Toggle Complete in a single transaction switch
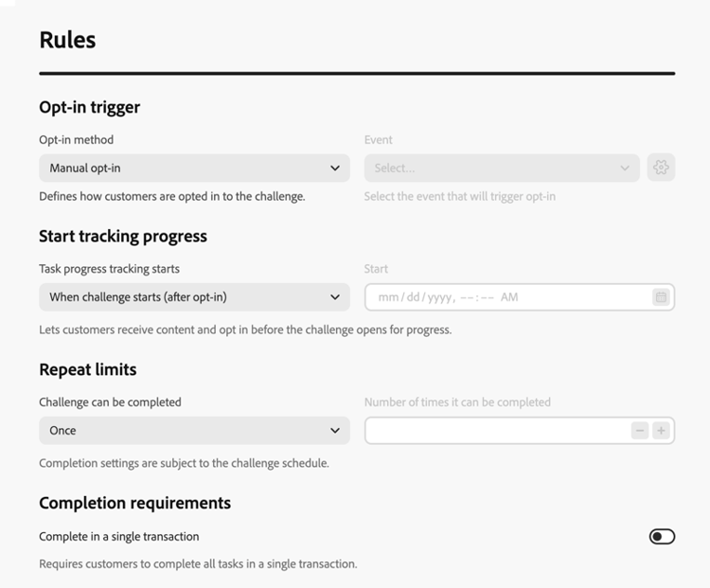 click(662, 536)
